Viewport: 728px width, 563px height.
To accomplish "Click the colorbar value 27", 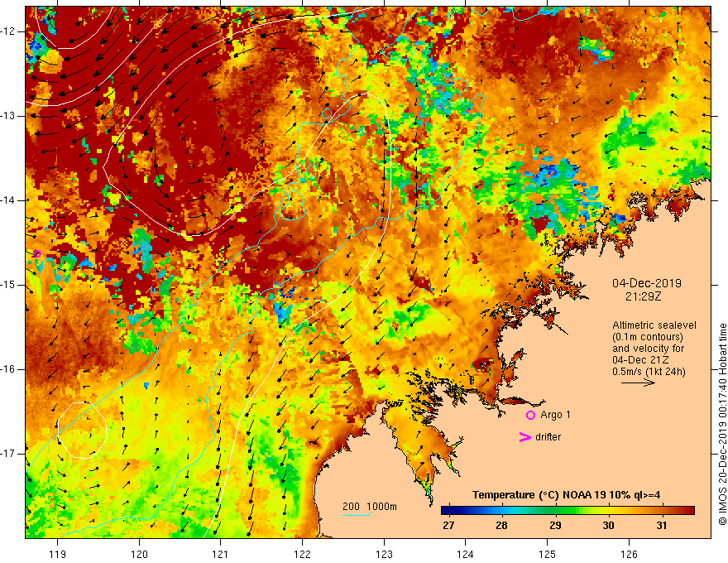I will [448, 526].
